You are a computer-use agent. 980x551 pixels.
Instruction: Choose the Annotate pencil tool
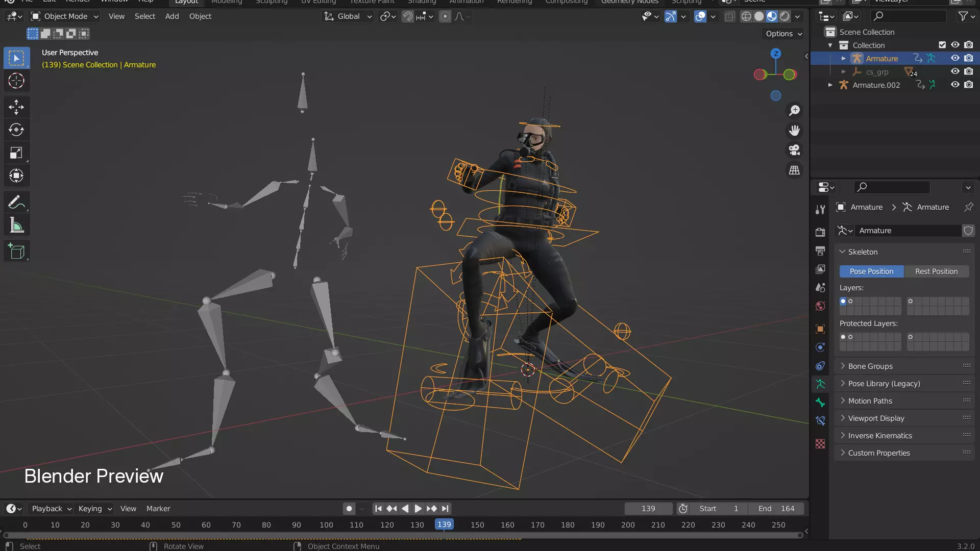point(16,203)
